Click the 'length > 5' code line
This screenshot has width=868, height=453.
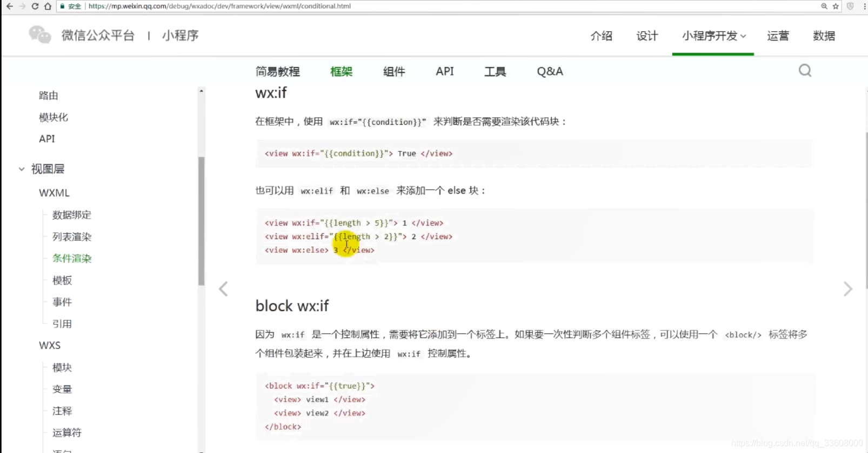click(354, 223)
